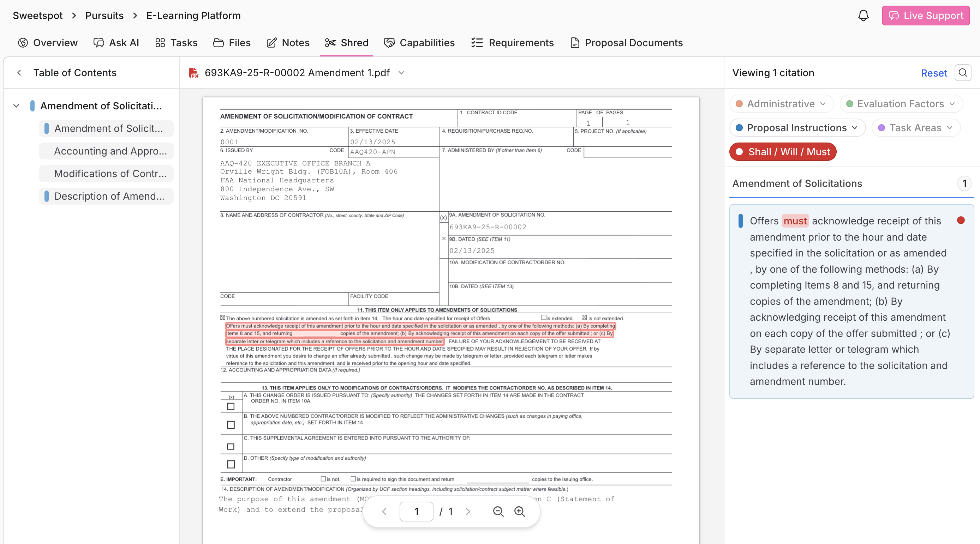Click the page number input field
The width and height of the screenshot is (980, 544).
[416, 512]
